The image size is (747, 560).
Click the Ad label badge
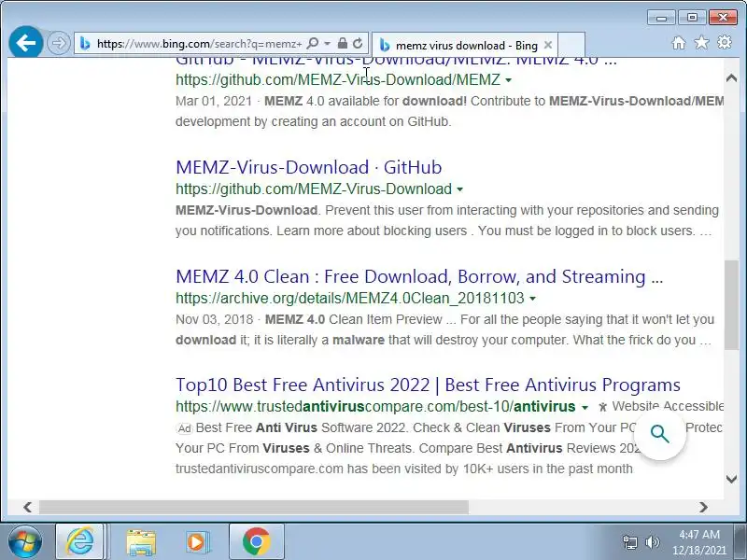coord(184,428)
